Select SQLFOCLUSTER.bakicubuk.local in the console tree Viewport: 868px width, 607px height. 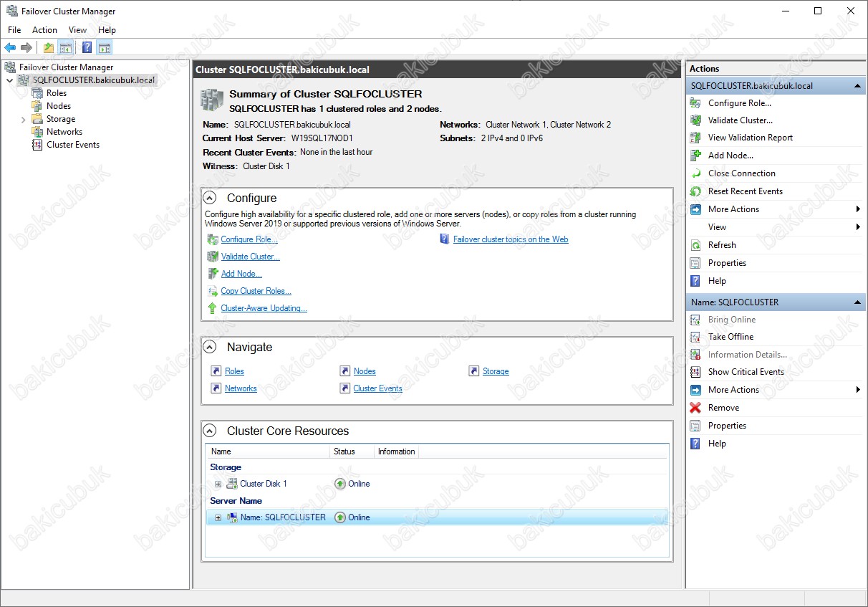pyautogui.click(x=93, y=80)
